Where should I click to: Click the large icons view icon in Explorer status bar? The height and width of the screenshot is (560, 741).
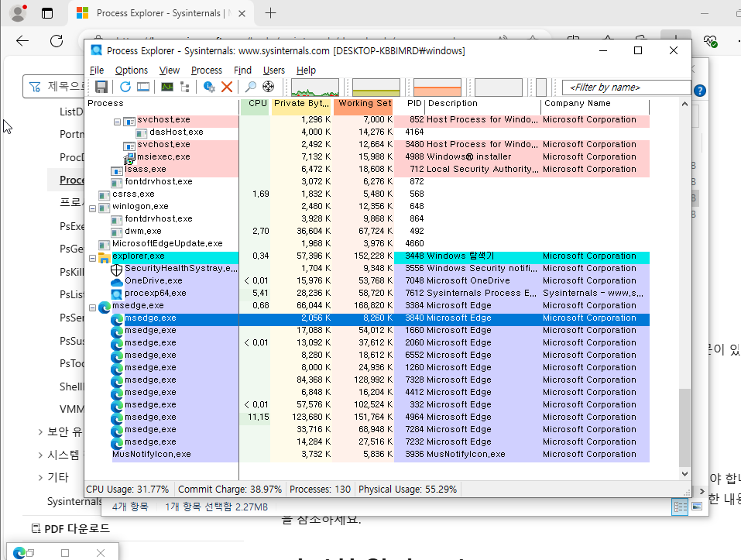[x=697, y=507]
